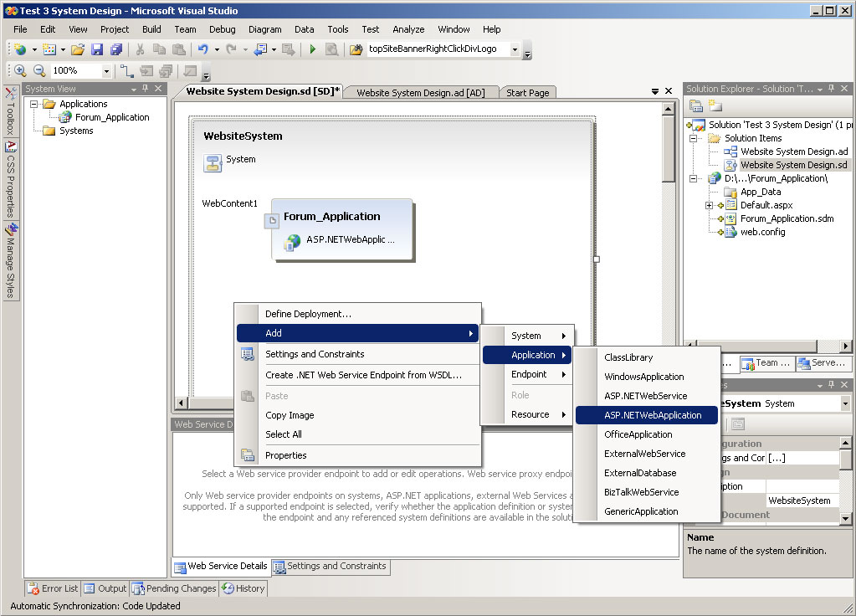Screen dimensions: 856x616
Task: Open the CSS Properties side tab
Action: 10,180
